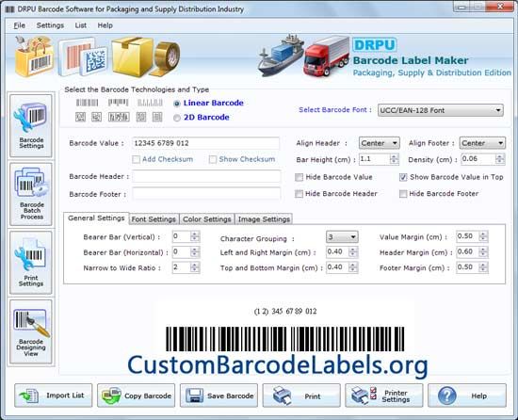Click the Copy Barcode icon button
The image size is (518, 420).
click(x=137, y=396)
